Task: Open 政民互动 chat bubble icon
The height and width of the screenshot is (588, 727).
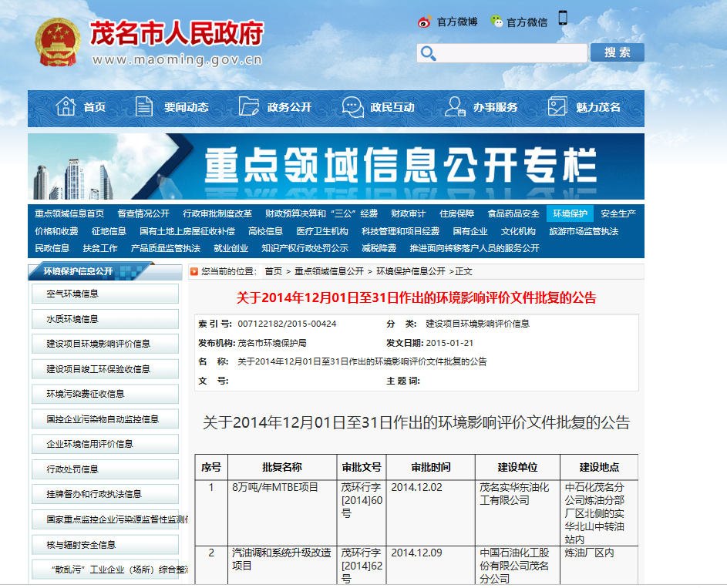Action: (353, 107)
